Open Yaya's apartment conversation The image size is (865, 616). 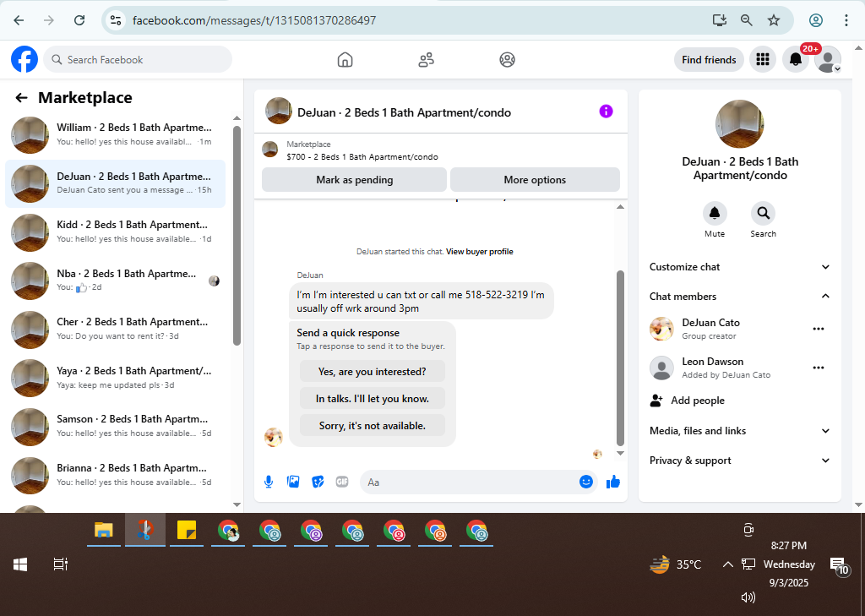click(115, 378)
